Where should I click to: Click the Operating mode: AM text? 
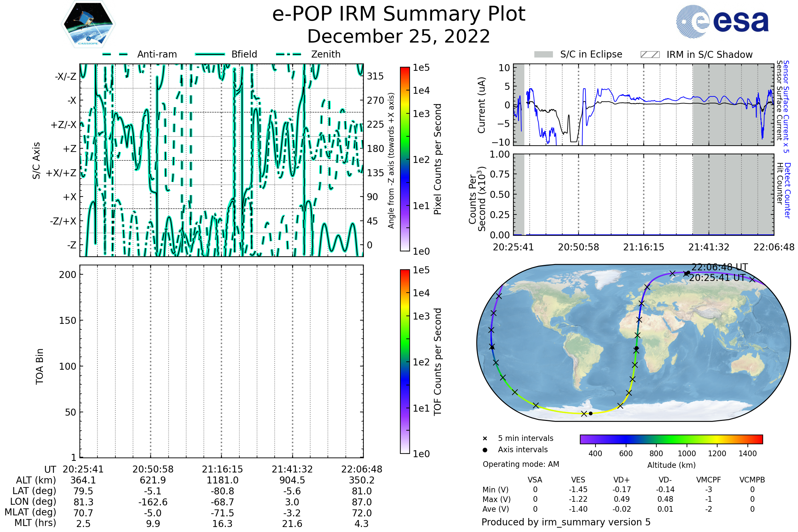(521, 464)
